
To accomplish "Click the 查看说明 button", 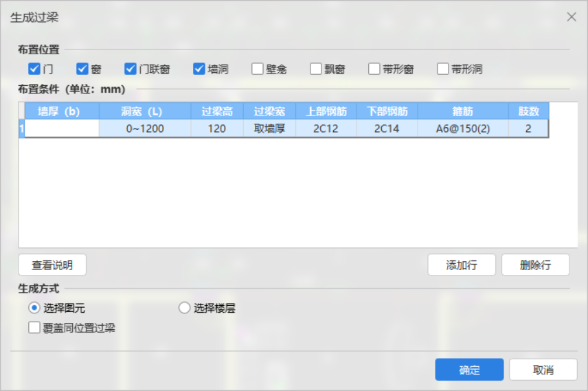I will 52,265.
